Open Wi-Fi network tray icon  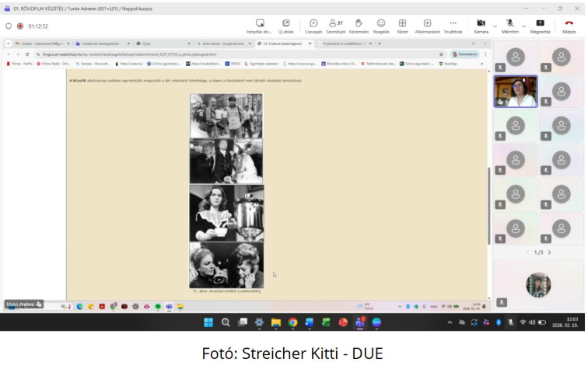pyautogui.click(x=523, y=322)
